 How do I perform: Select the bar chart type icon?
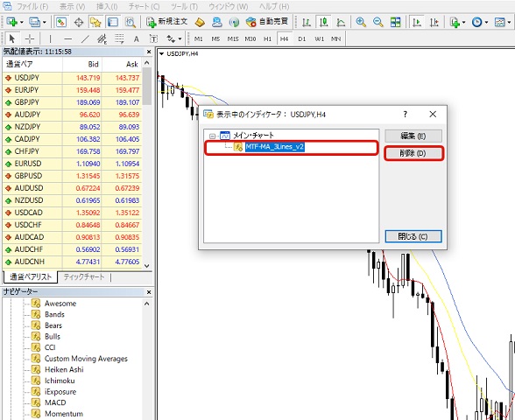coord(307,22)
